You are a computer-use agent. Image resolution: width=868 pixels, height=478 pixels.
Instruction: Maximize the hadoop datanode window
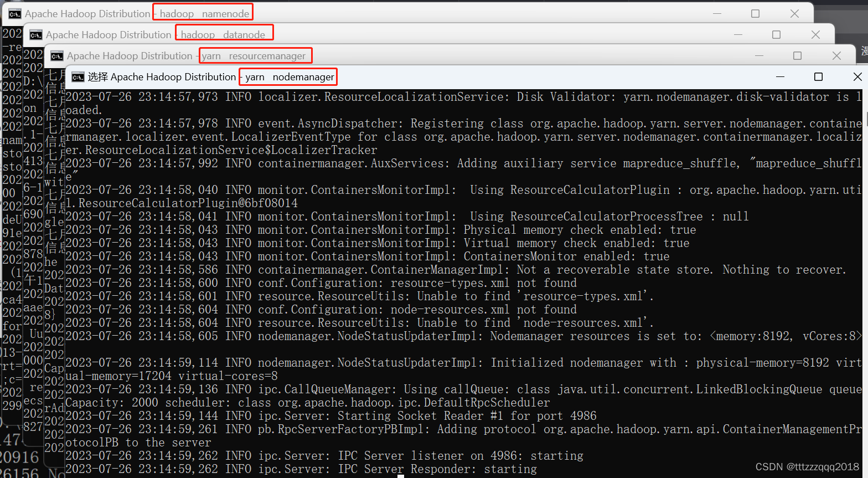[x=777, y=34]
